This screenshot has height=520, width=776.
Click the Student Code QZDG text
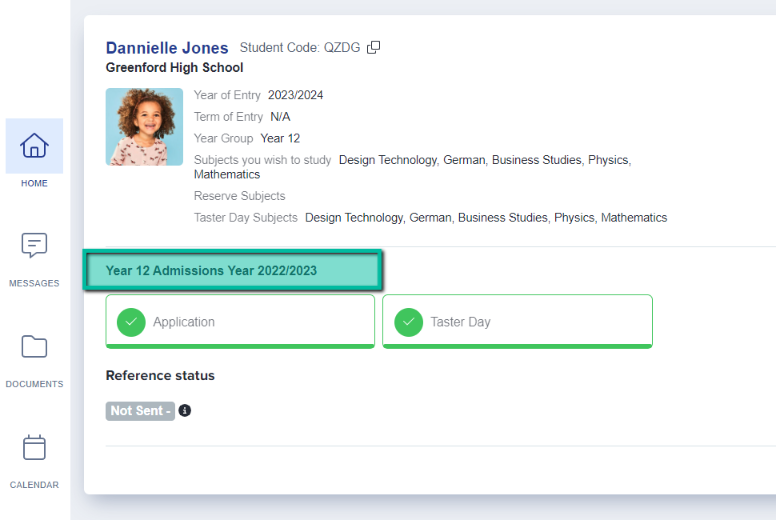(300, 47)
